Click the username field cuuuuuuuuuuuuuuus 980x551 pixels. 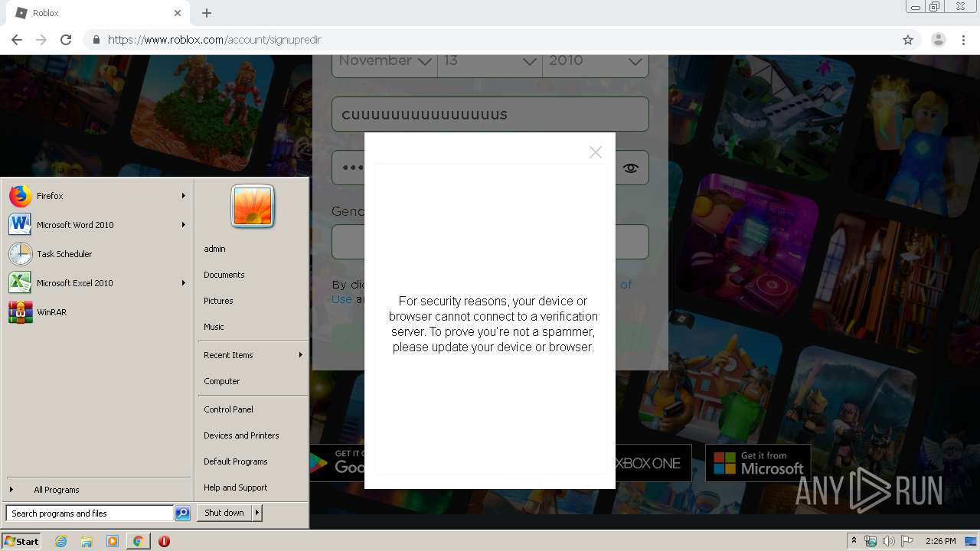[x=490, y=114]
